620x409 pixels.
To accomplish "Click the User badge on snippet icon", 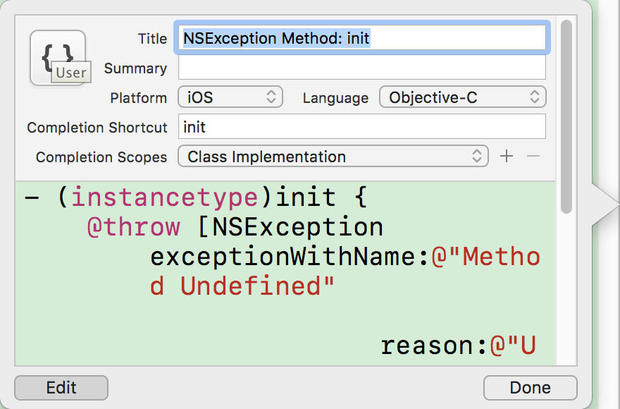I will click(x=72, y=73).
